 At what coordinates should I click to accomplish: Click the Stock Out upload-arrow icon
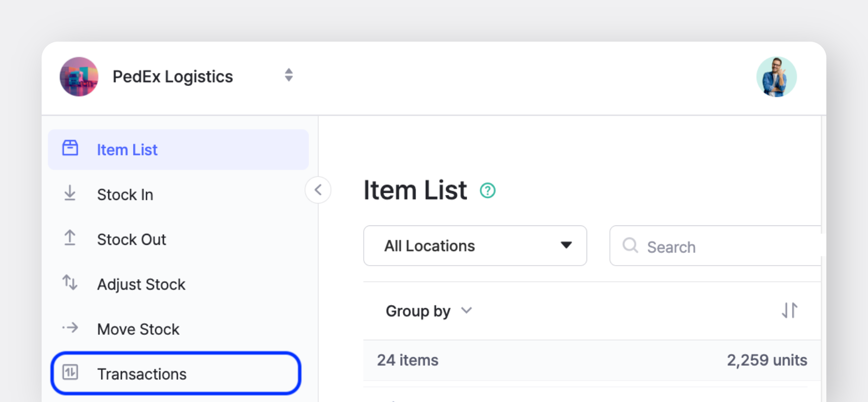pos(70,238)
